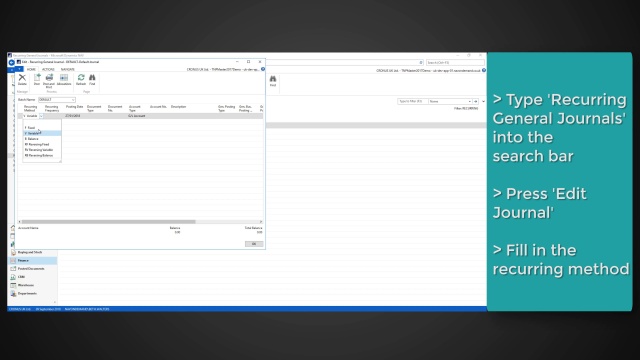640x360 pixels.
Task: Click the Delete icon in the ribbon
Action: point(22,79)
